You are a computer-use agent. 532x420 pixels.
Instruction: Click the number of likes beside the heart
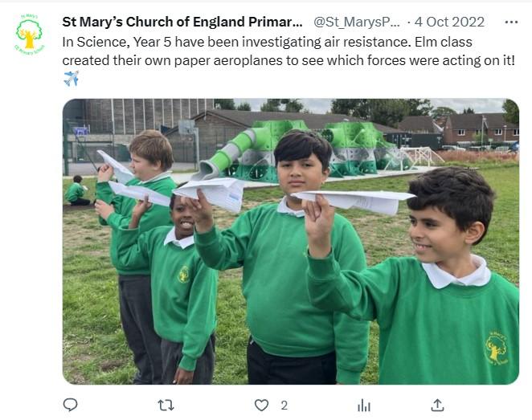click(x=284, y=406)
